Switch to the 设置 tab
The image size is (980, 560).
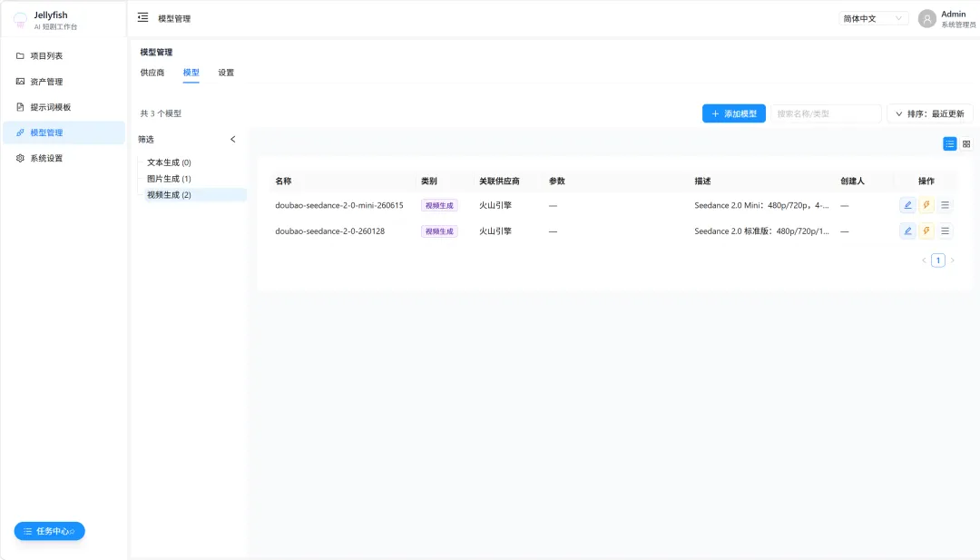click(x=226, y=73)
